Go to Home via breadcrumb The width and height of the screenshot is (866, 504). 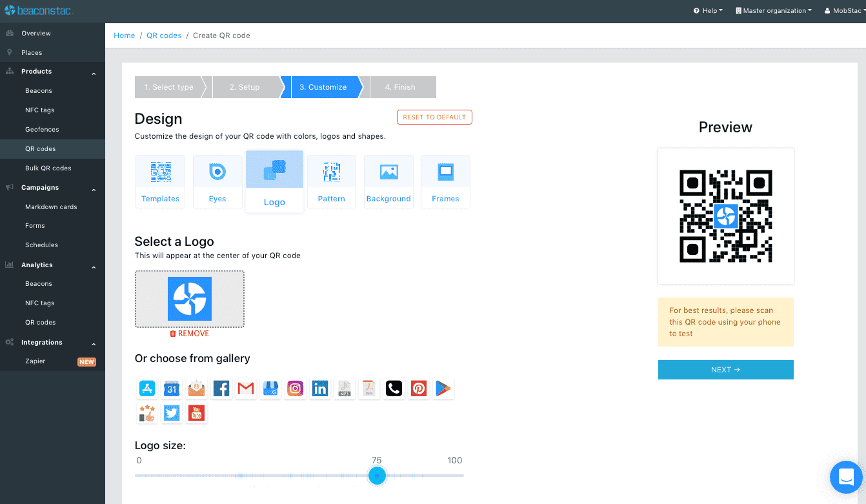coord(124,35)
